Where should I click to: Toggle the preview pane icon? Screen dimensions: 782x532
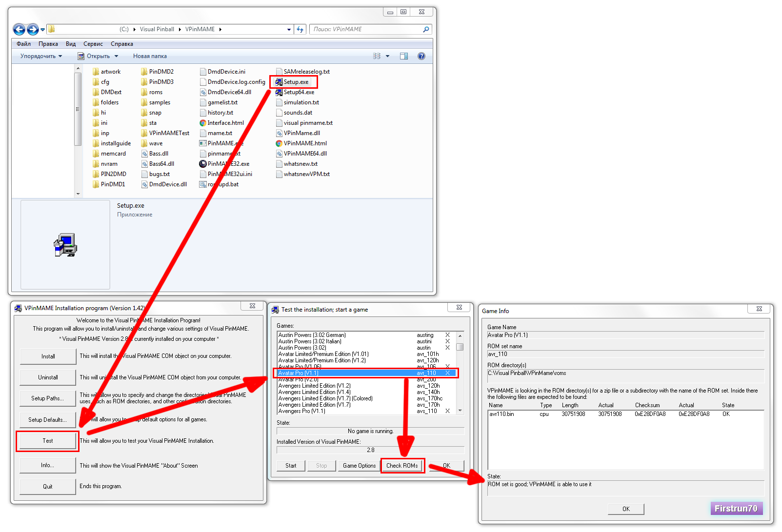point(404,56)
